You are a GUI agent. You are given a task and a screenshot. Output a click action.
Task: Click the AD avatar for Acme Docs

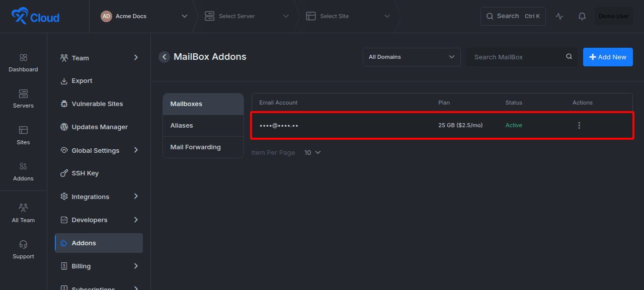pos(106,16)
